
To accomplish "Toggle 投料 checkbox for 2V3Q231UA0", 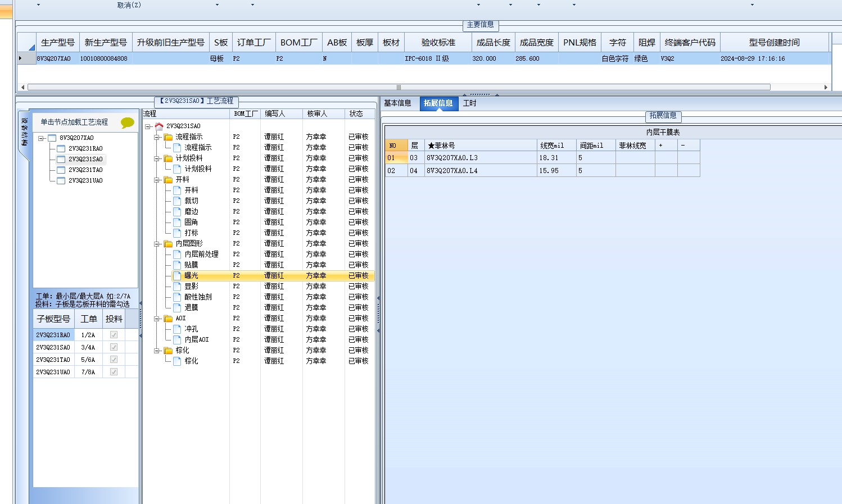I will (114, 372).
